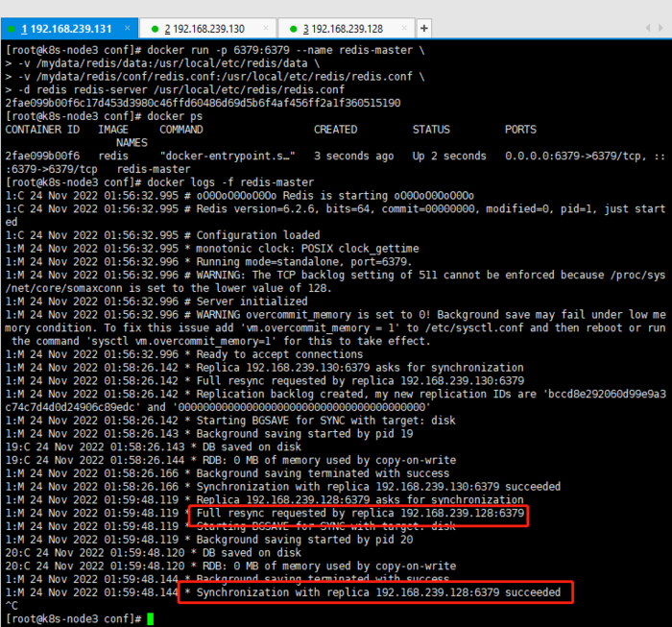Close the 192.168.239.128 tab
The height and width of the screenshot is (627, 672).
[x=404, y=28]
